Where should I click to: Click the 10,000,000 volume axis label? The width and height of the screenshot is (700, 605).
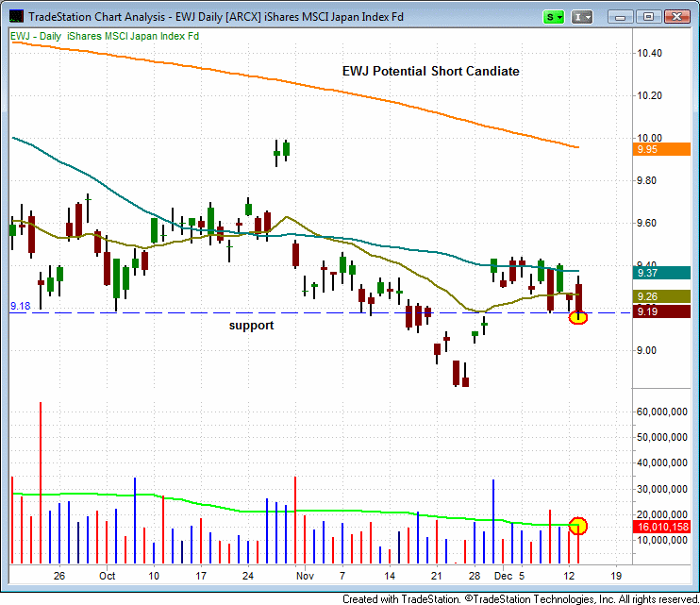point(662,540)
